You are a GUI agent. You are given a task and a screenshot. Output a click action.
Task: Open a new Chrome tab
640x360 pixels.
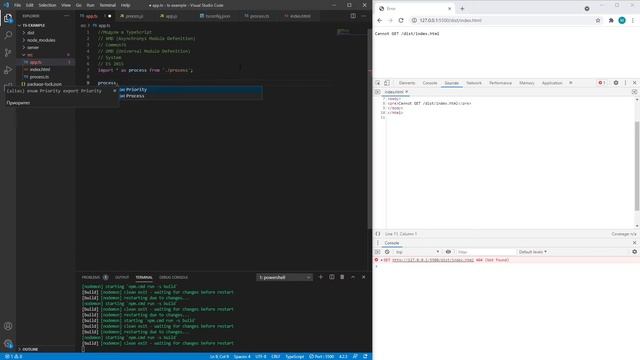coord(462,9)
